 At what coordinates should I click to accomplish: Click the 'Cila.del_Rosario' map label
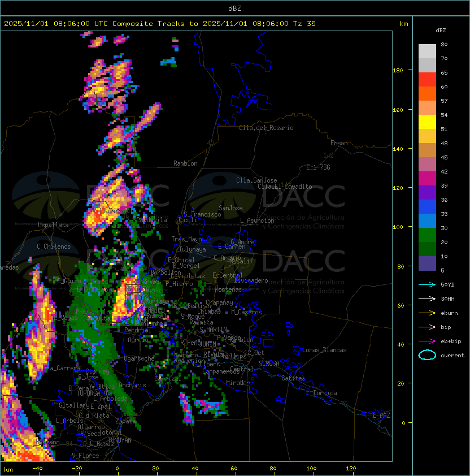point(266,128)
